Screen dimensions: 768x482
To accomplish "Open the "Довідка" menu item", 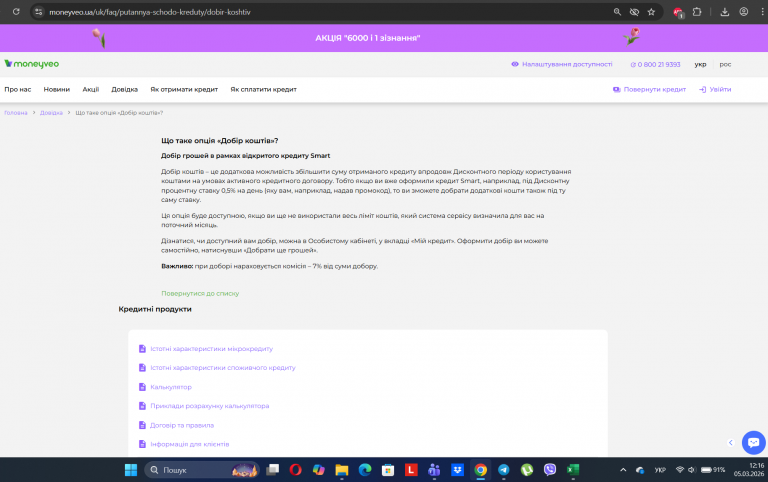I will point(124,89).
